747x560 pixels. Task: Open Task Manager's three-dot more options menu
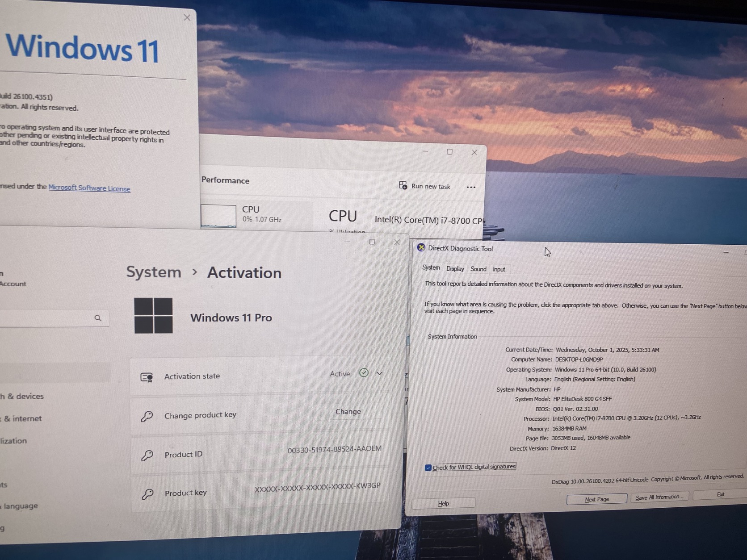pos(471,187)
